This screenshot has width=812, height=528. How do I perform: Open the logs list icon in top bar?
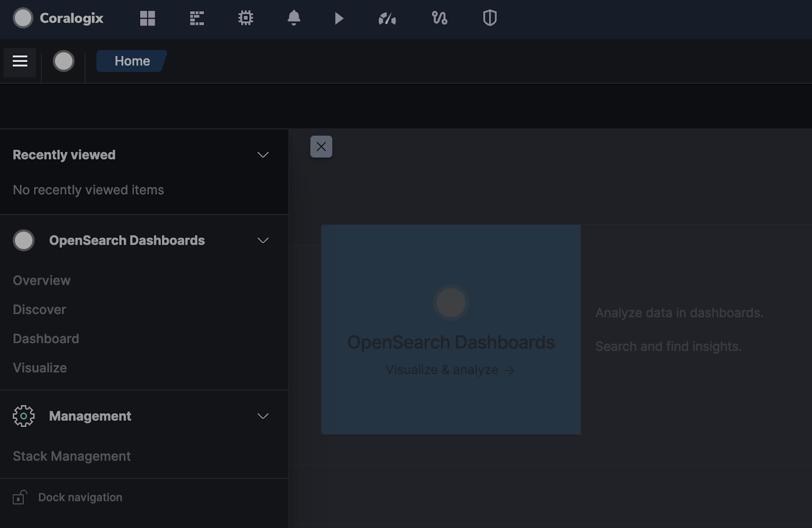point(197,18)
